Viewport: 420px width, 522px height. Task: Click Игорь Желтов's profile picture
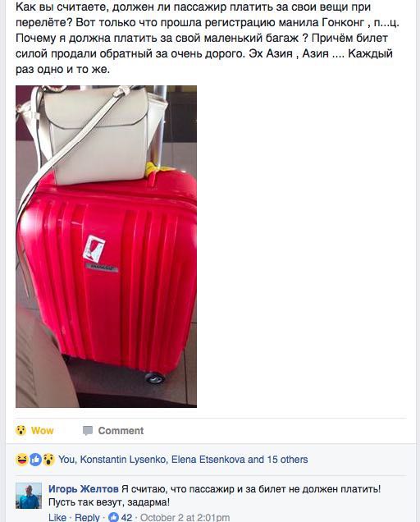point(29,496)
